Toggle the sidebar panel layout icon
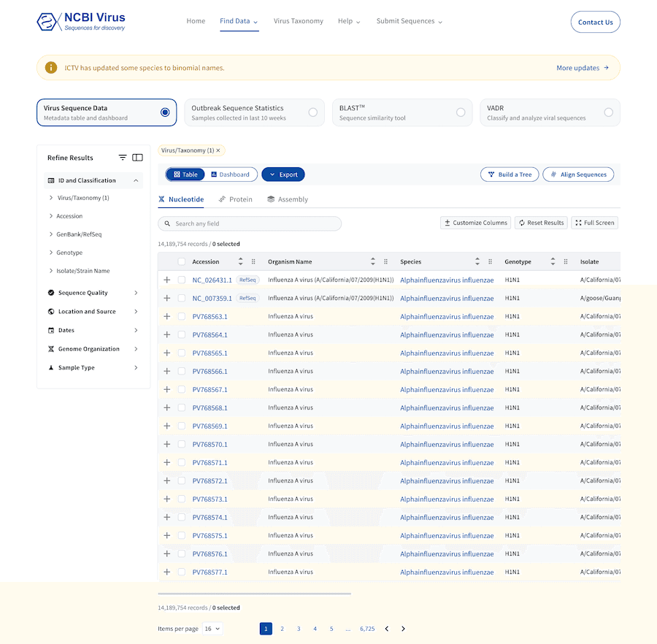This screenshot has width=657, height=644. [x=137, y=158]
